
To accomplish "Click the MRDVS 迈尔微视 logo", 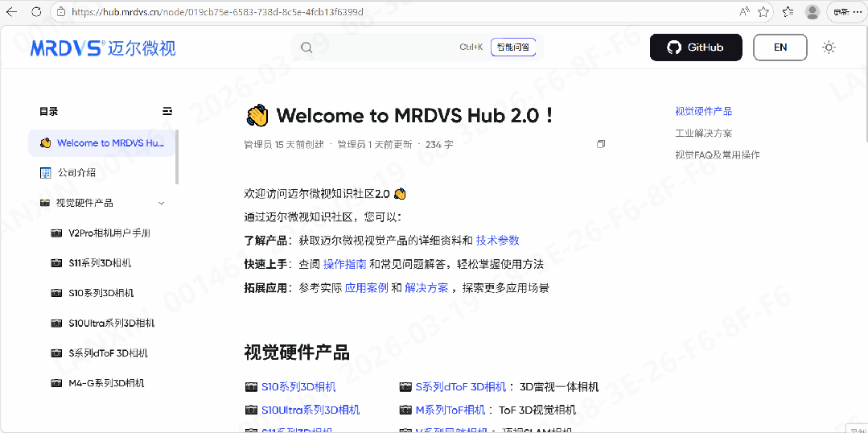I will pos(103,48).
